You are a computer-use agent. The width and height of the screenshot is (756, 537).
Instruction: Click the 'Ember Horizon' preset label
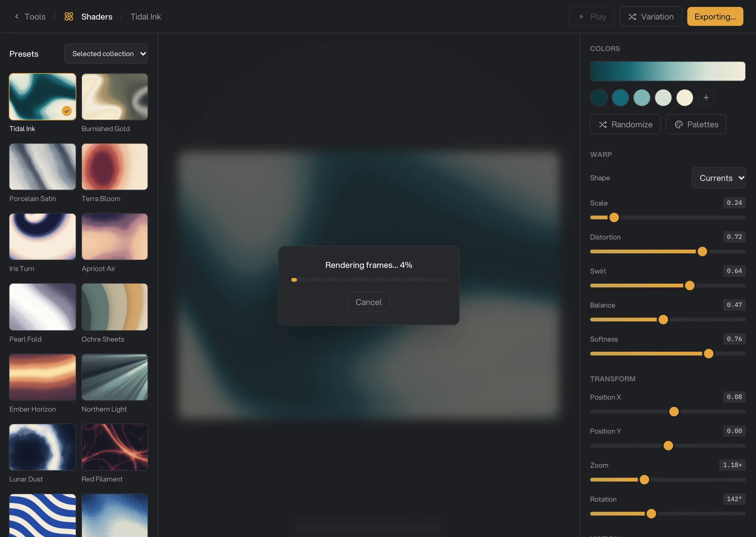tap(32, 409)
